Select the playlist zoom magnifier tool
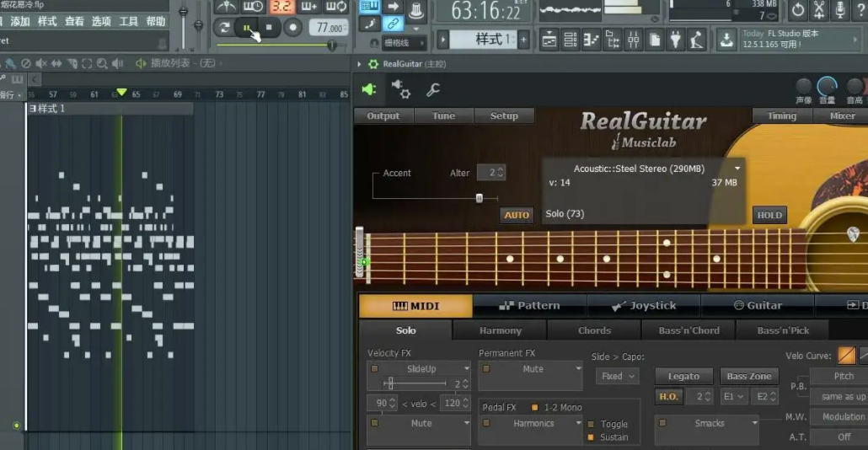This screenshot has height=450, width=868. pos(102,64)
